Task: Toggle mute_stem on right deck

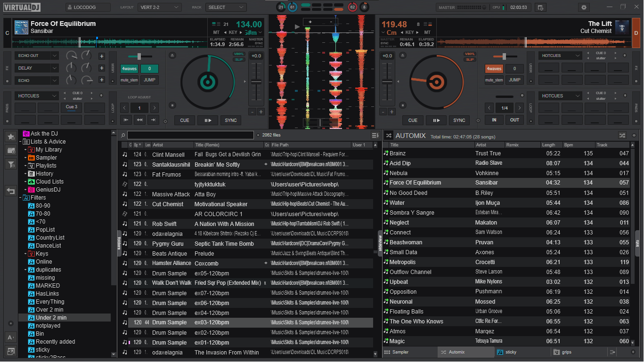Action: [494, 80]
